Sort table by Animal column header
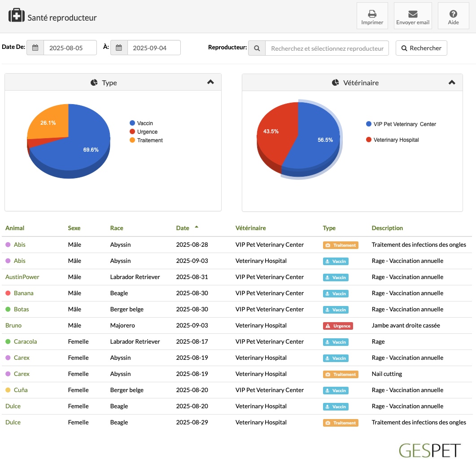476x463 pixels. click(x=15, y=228)
